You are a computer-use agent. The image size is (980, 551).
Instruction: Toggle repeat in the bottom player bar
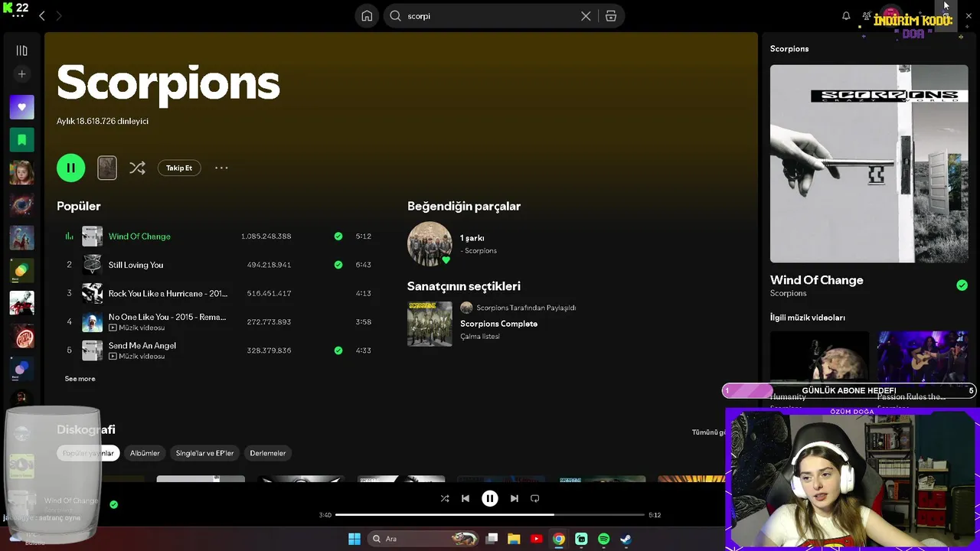[x=535, y=498]
